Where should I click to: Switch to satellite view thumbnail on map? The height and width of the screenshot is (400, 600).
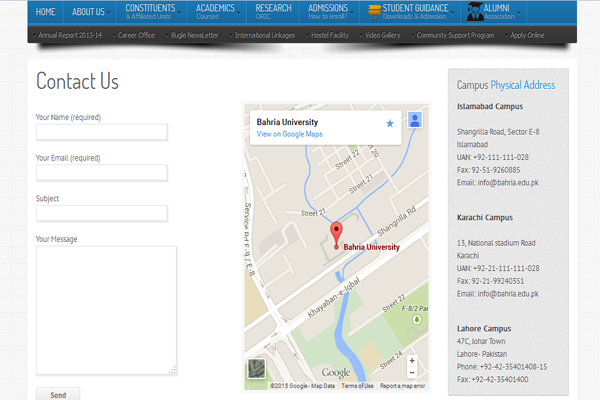coord(256,368)
